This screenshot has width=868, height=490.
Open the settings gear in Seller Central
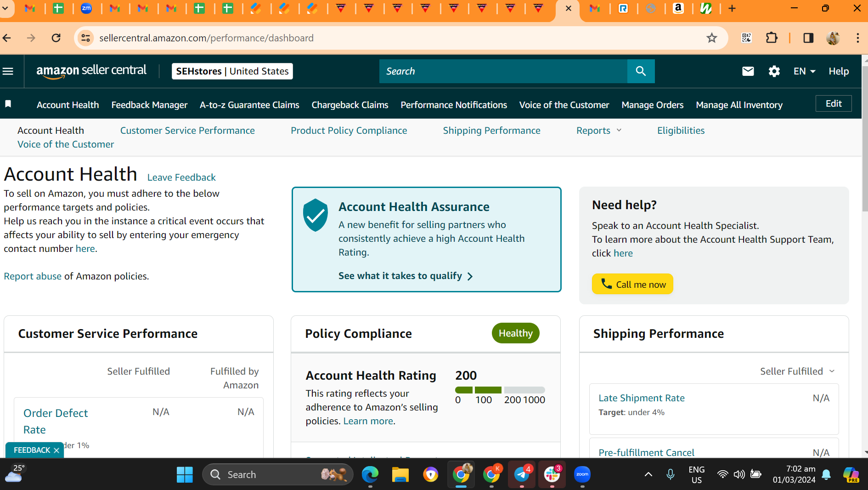coord(774,71)
